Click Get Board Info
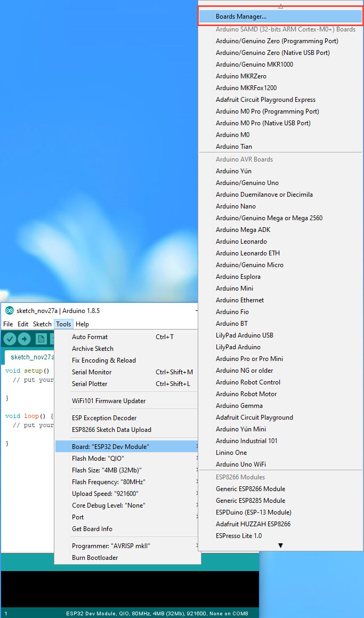364x618 pixels. click(x=127, y=529)
